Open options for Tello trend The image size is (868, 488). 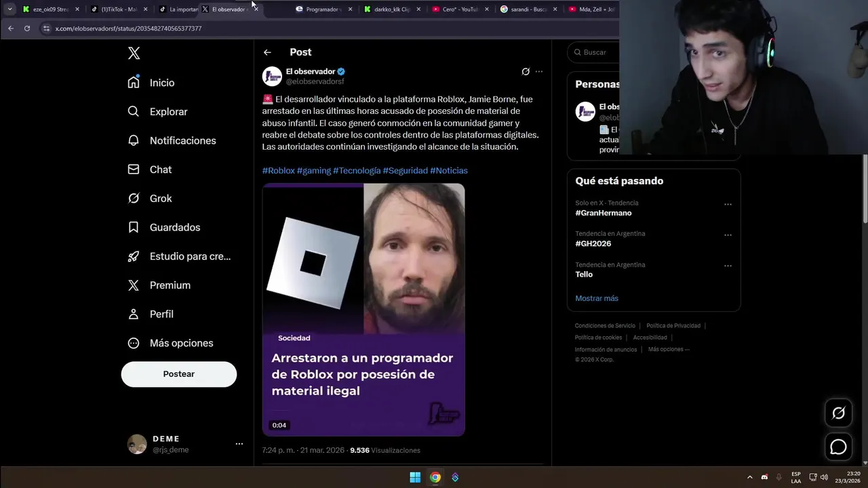point(728,266)
